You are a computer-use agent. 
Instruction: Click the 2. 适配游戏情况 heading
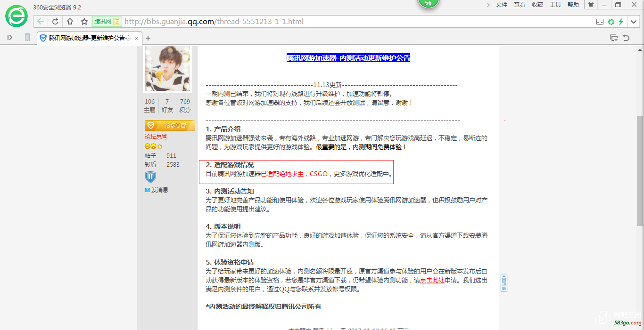(230, 165)
